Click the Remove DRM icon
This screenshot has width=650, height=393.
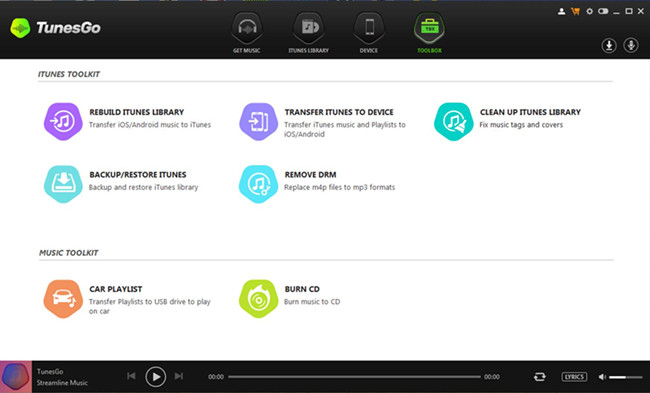(x=258, y=184)
